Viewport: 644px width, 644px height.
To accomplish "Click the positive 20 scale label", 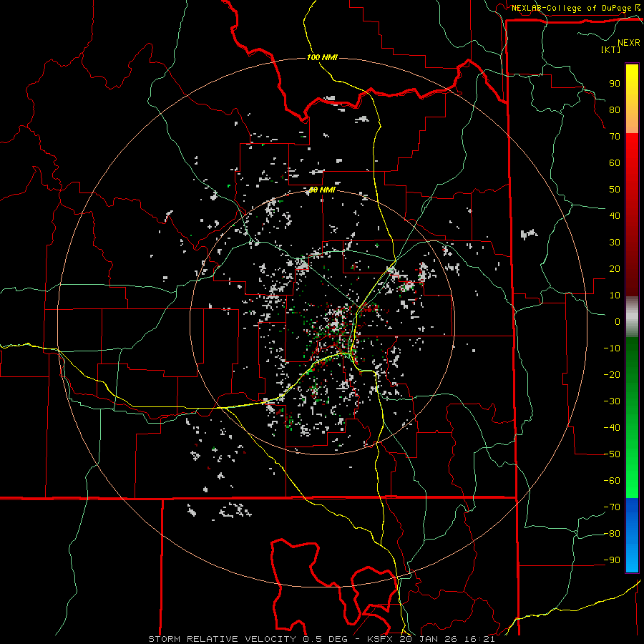I will click(x=615, y=268).
